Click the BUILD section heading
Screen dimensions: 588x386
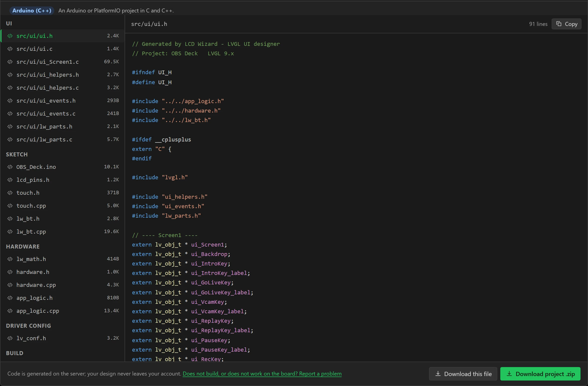[14, 353]
